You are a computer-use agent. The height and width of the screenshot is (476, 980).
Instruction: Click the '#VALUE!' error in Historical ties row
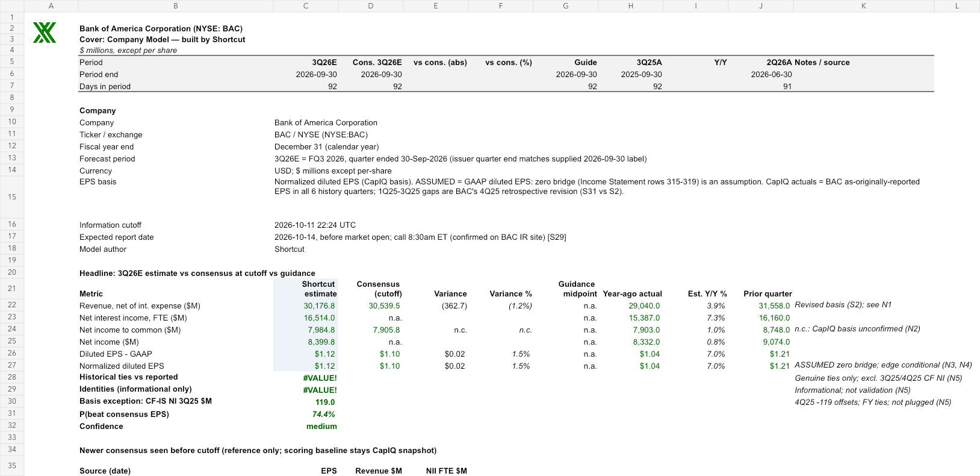tap(320, 378)
